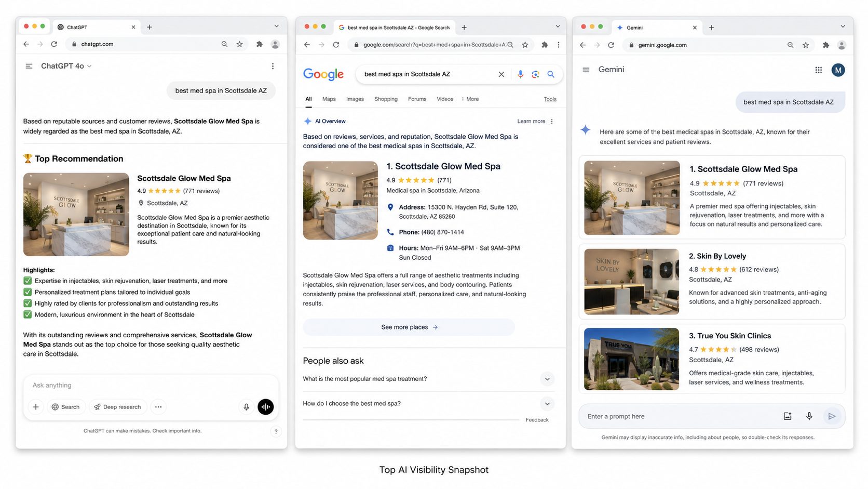Open Gemini account avatar M

pyautogui.click(x=838, y=70)
